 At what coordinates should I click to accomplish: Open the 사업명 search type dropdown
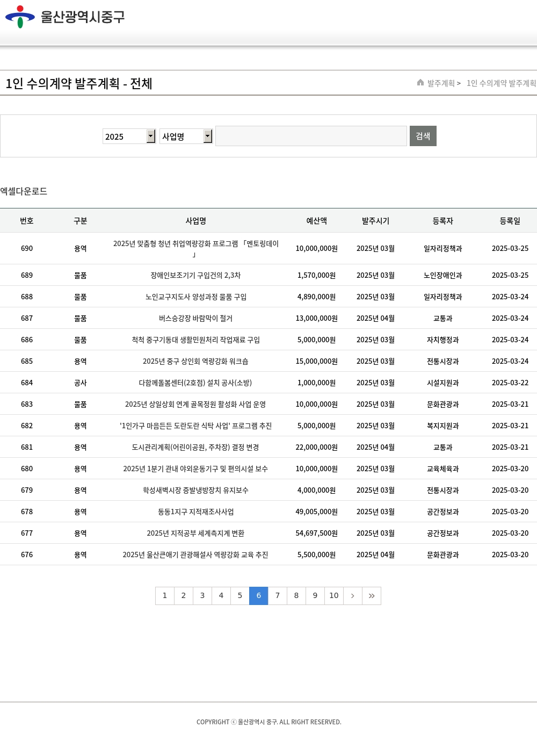pos(186,136)
